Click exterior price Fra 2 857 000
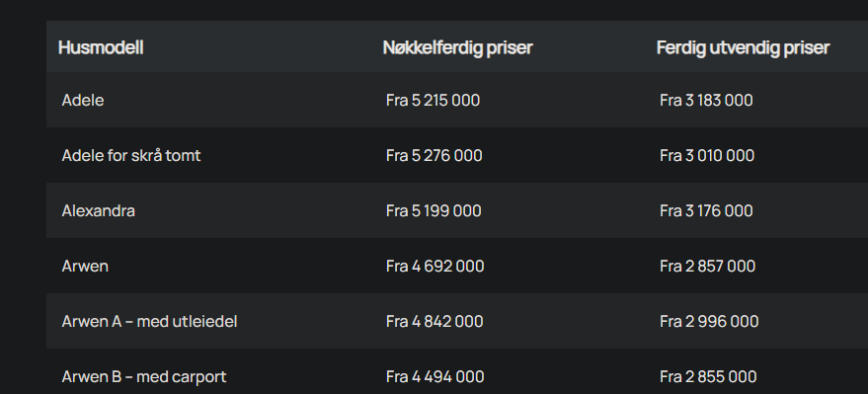The image size is (868, 394). (707, 267)
